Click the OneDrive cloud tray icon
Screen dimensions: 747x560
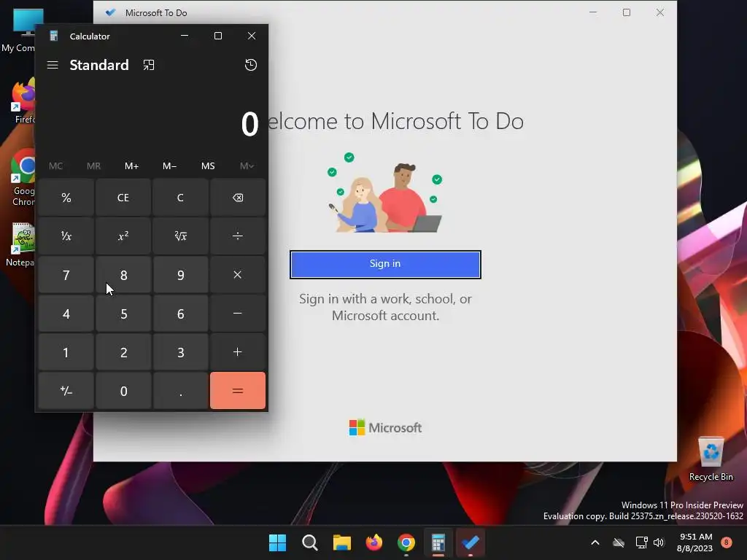click(619, 542)
